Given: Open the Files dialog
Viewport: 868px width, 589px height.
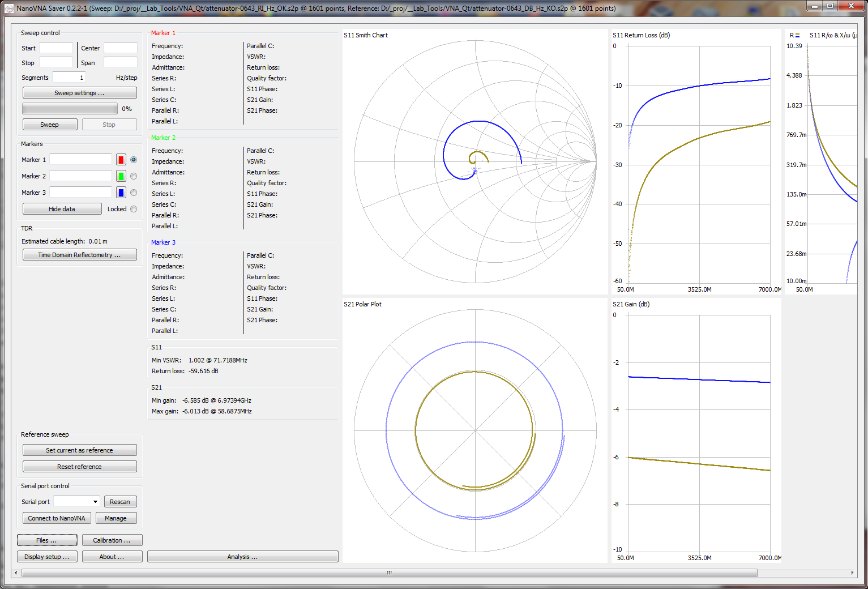Looking at the screenshot, I should point(47,540).
